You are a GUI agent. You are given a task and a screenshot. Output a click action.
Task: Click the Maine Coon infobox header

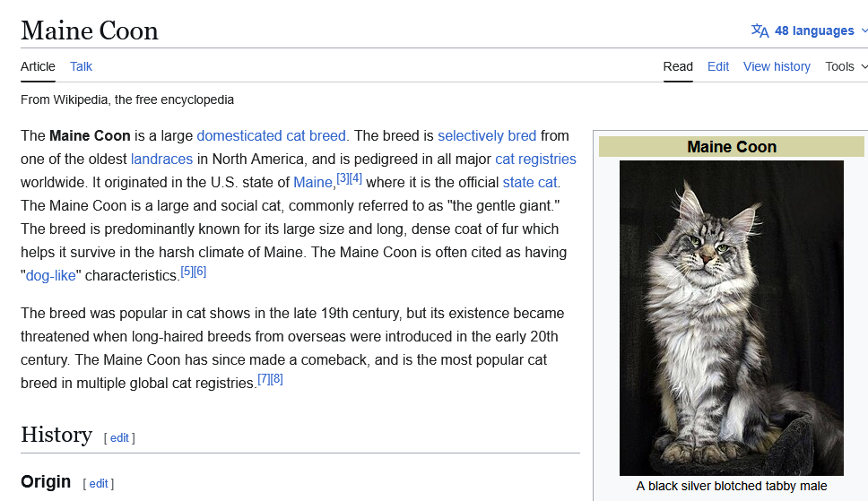pos(732,147)
